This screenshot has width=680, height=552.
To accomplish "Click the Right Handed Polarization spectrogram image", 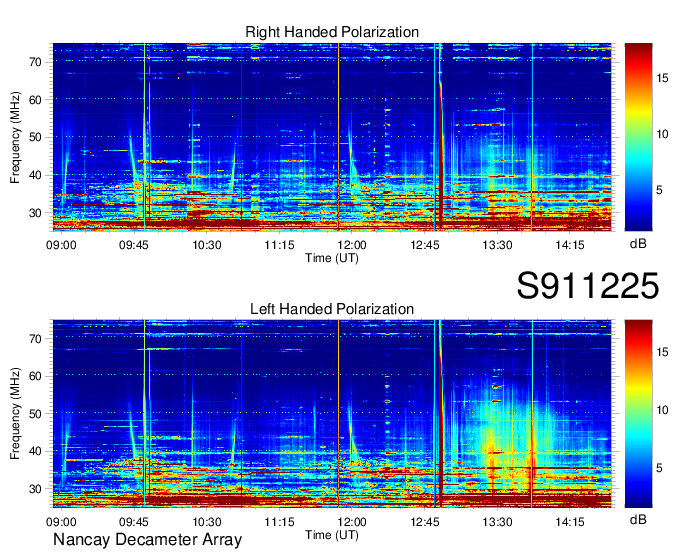I will click(332, 137).
